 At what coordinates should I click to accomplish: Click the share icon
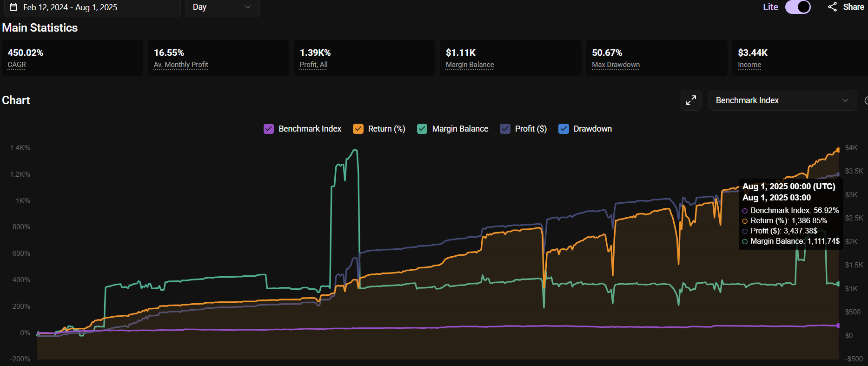[832, 7]
